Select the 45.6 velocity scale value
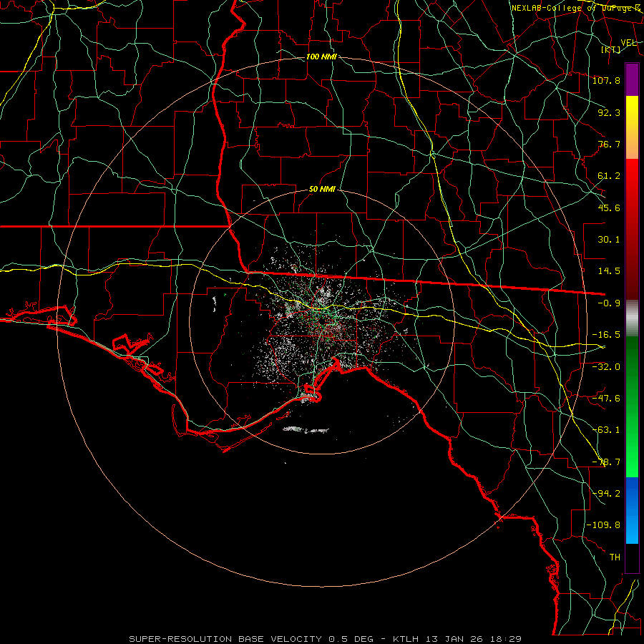644x644 pixels. 609,208
